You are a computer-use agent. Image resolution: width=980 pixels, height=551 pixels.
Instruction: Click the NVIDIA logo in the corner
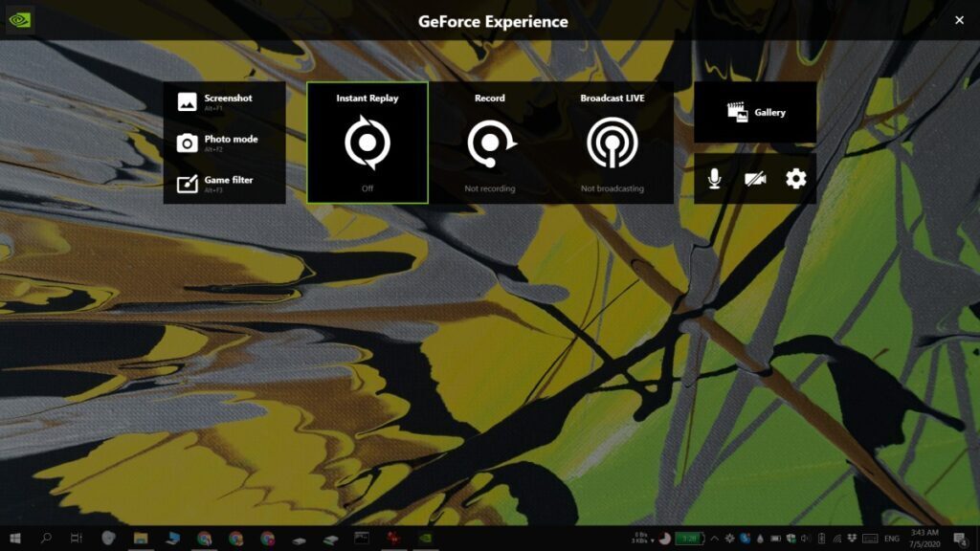point(19,19)
